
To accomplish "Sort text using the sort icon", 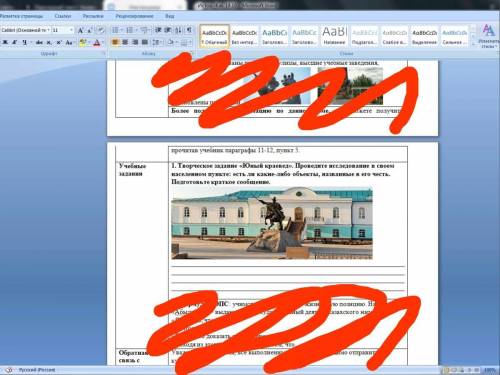I will 179,30.
